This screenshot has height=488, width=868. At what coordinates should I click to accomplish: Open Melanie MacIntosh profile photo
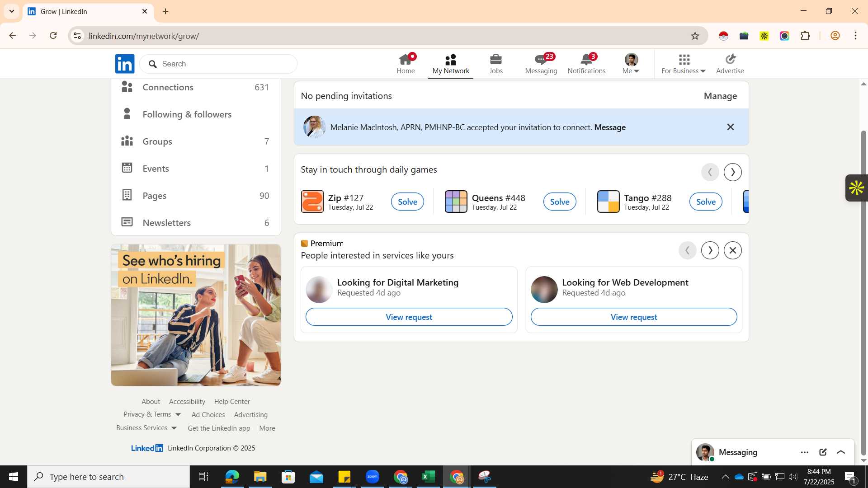tap(314, 127)
